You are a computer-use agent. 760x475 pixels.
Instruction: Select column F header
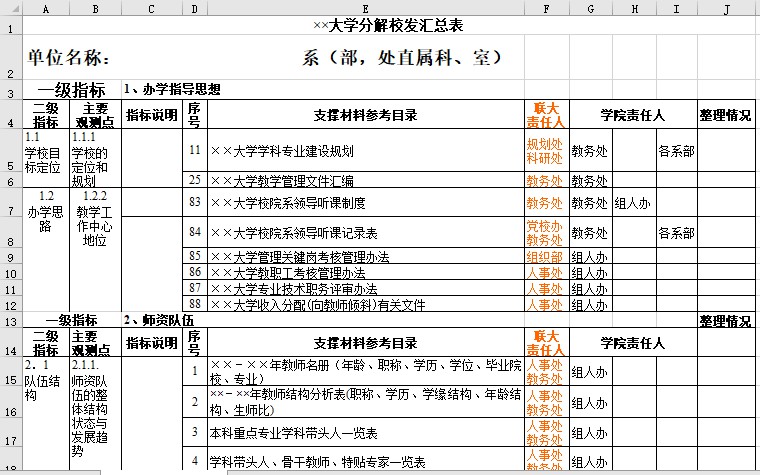click(x=546, y=8)
